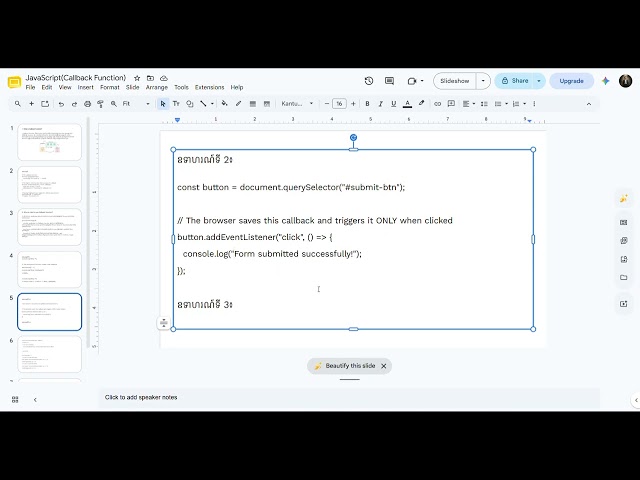The width and height of the screenshot is (640, 480).
Task: Expand the Slideshow options dropdown arrow
Action: 483,81
